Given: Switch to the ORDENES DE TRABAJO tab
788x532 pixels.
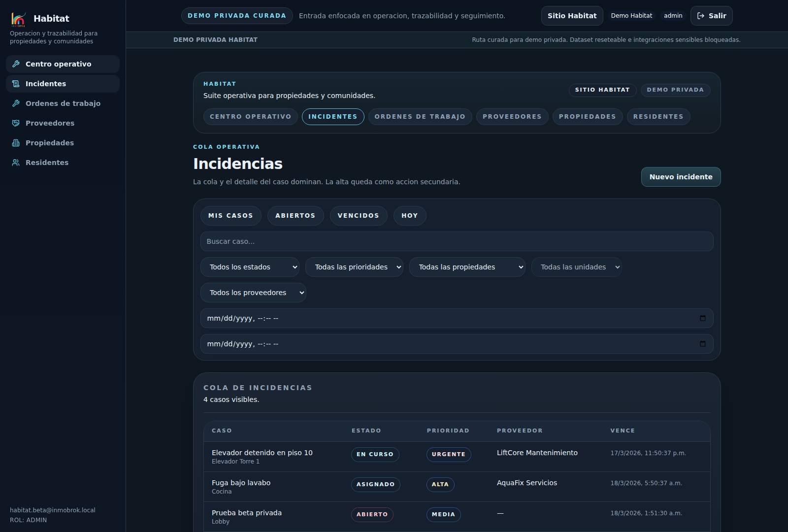Looking at the screenshot, I should [420, 117].
